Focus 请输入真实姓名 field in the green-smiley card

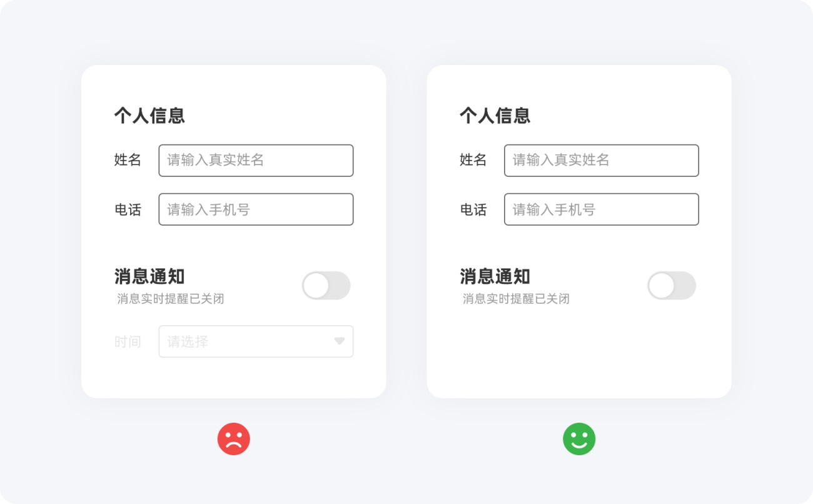[602, 161]
